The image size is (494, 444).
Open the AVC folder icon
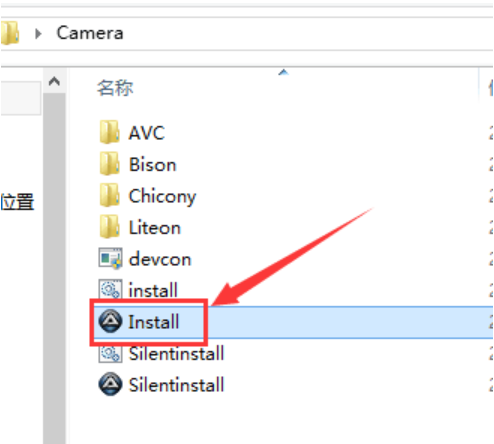pyautogui.click(x=109, y=132)
